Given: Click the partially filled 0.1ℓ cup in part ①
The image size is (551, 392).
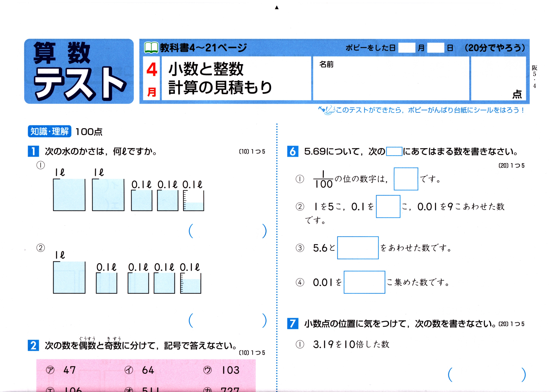Looking at the screenshot, I should tap(194, 201).
